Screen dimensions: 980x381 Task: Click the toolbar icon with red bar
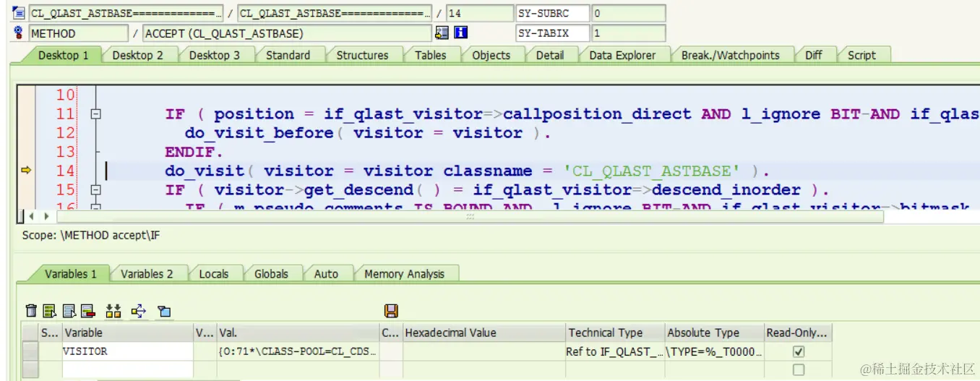coord(87,311)
